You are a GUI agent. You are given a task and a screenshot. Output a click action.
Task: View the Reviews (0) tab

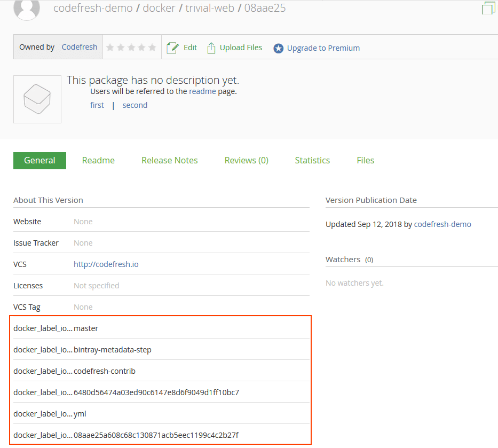[x=246, y=160]
